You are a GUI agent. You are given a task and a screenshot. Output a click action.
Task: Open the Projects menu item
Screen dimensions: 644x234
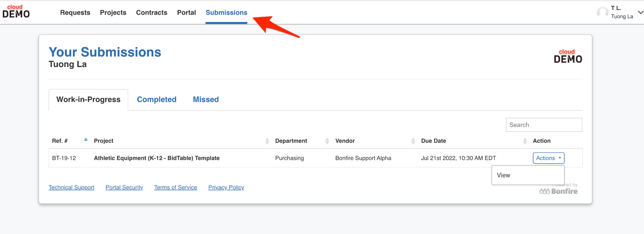(113, 13)
